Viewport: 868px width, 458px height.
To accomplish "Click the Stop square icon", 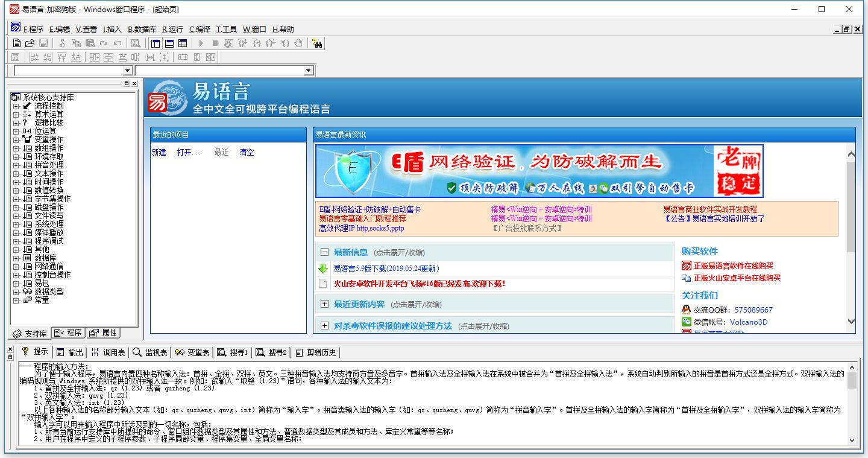I will [x=215, y=43].
